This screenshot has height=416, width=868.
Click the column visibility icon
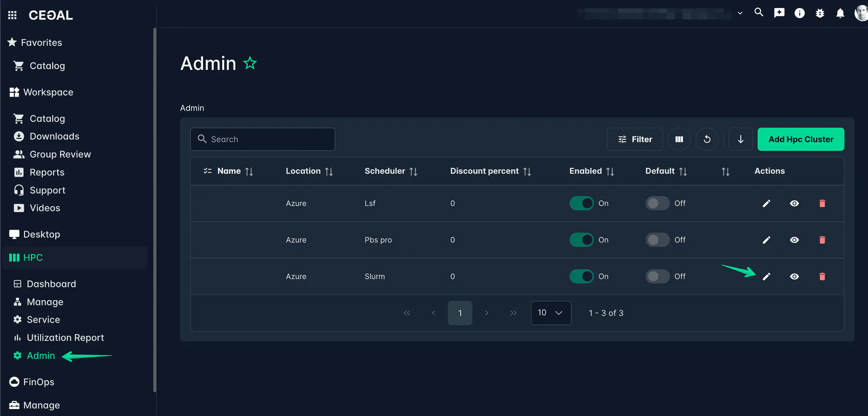(679, 139)
